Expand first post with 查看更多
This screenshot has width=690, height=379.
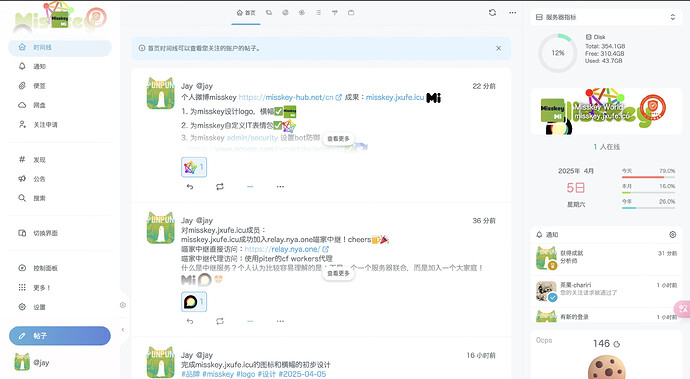click(x=338, y=139)
